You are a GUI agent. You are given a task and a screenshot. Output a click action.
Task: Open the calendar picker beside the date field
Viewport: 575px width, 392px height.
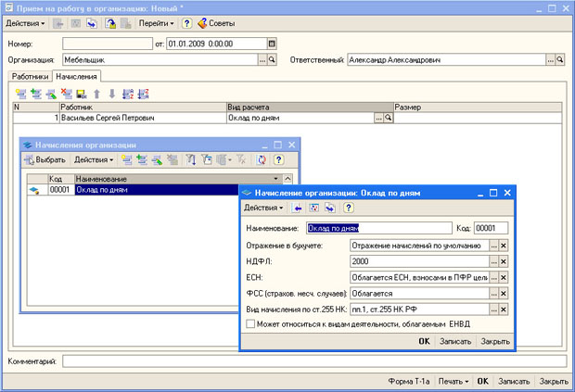[271, 44]
